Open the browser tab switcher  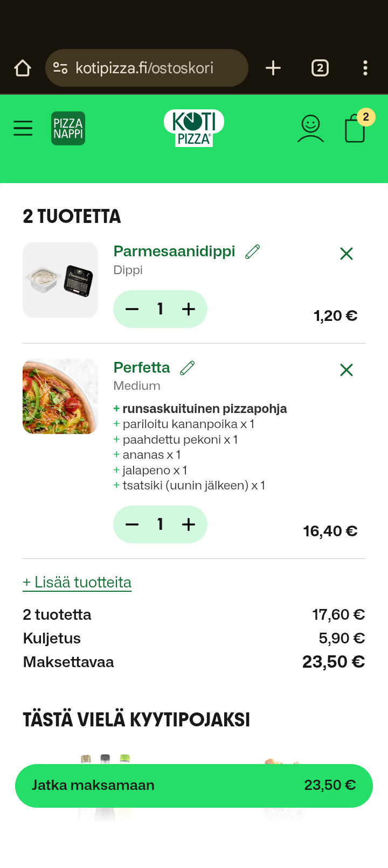320,68
